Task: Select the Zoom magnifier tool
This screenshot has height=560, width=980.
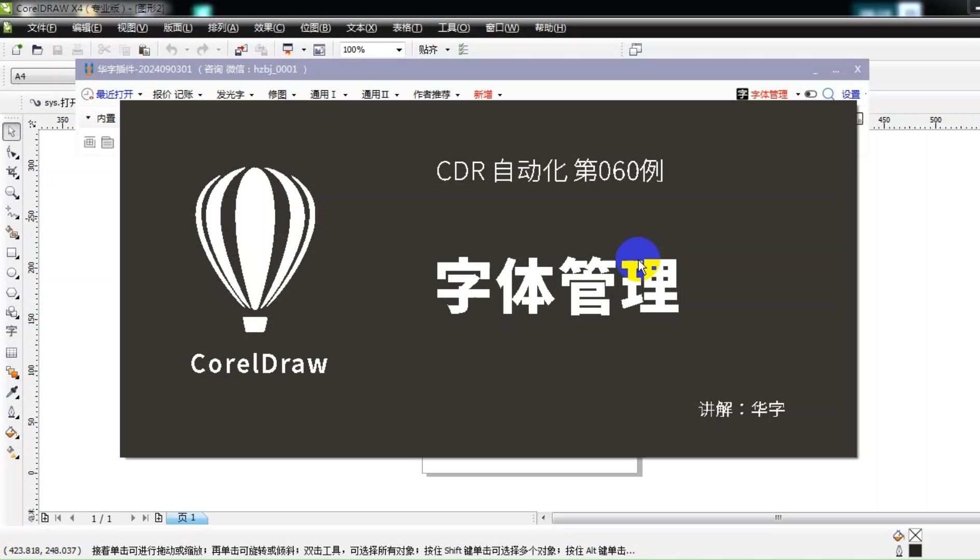Action: (12, 192)
